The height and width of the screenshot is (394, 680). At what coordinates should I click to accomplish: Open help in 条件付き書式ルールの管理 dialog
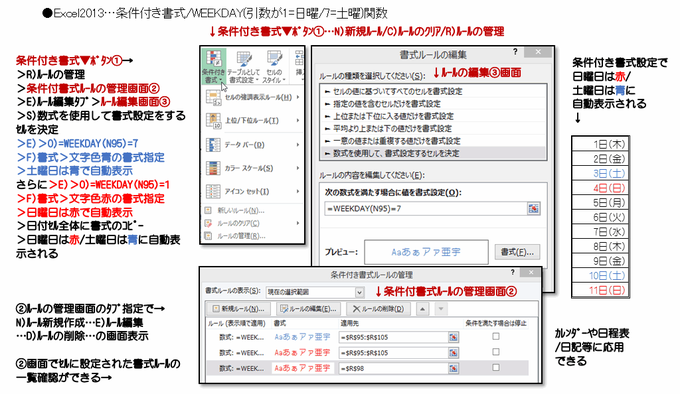tap(513, 272)
